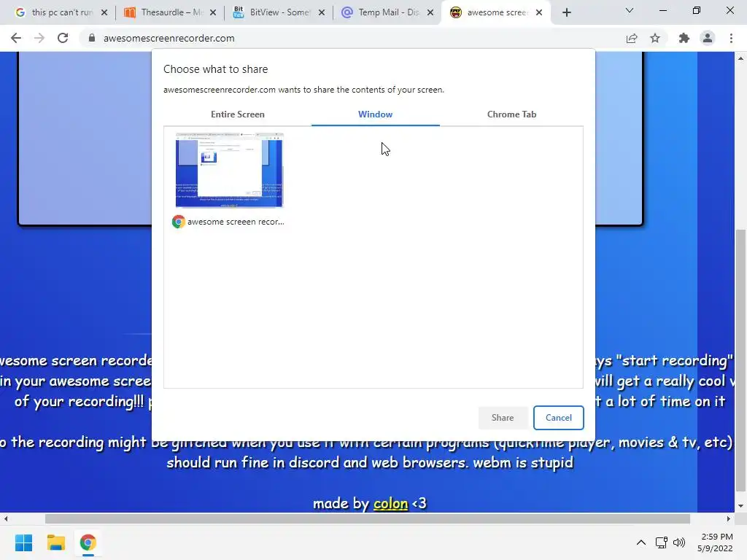Open the Windows Start menu

coord(24,542)
